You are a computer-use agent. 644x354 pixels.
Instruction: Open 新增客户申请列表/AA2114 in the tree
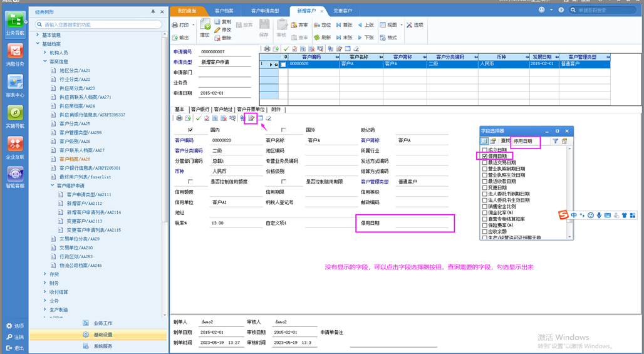point(93,212)
